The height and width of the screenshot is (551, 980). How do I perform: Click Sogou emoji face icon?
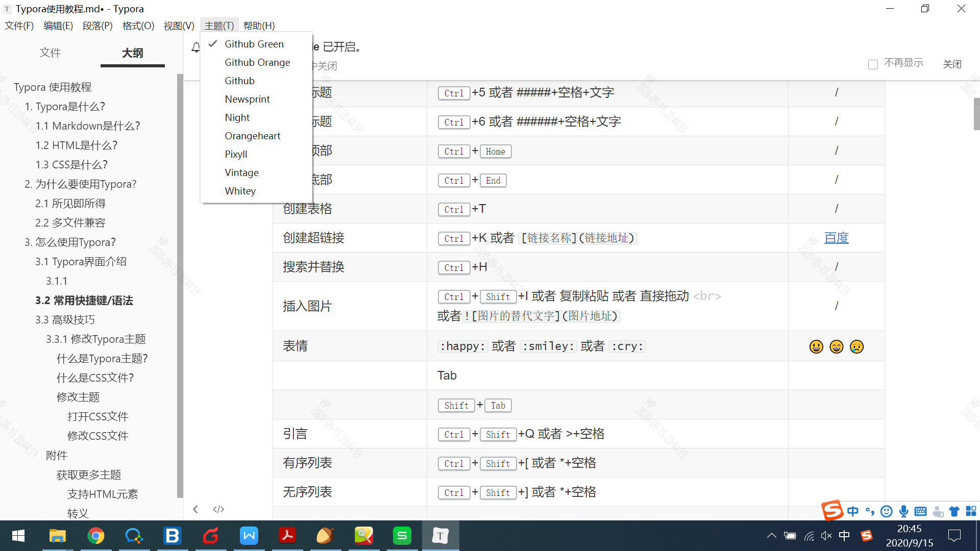887,511
